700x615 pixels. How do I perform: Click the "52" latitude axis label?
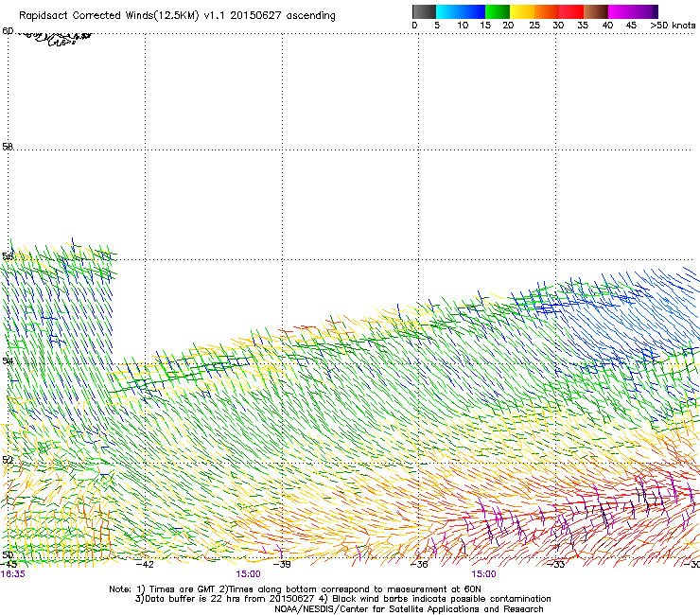coord(8,460)
